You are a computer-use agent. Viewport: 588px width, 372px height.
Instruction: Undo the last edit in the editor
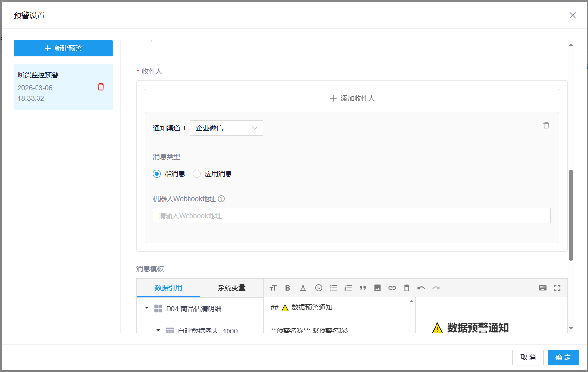(x=421, y=288)
